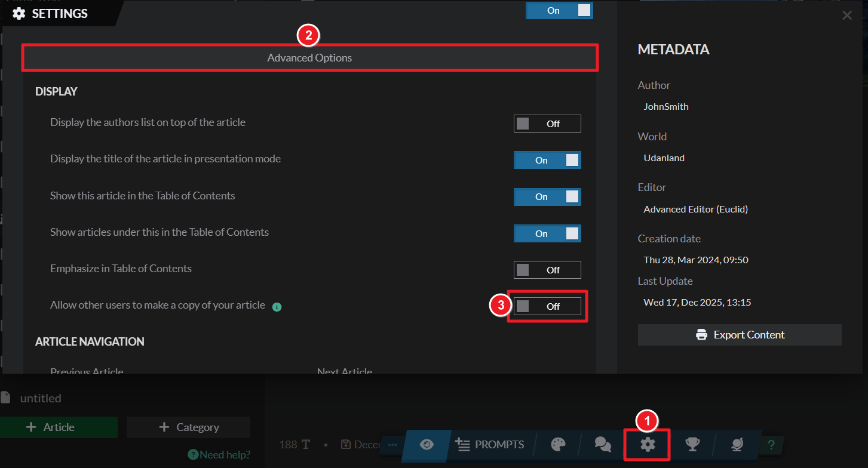The width and height of the screenshot is (868, 468).
Task: Enable display authors list on top of article
Action: [547, 124]
